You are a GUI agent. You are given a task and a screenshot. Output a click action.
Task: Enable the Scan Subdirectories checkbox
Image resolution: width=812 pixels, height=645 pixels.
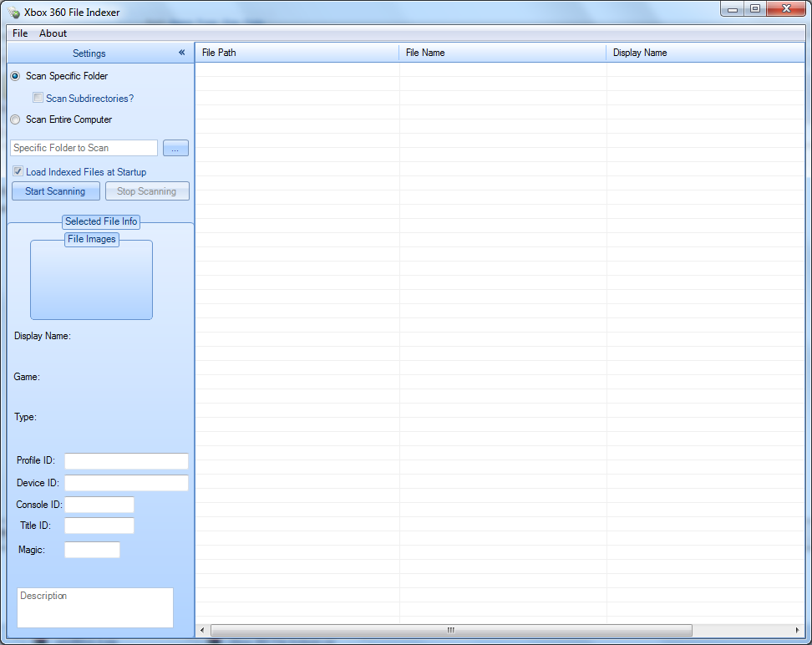pos(38,98)
